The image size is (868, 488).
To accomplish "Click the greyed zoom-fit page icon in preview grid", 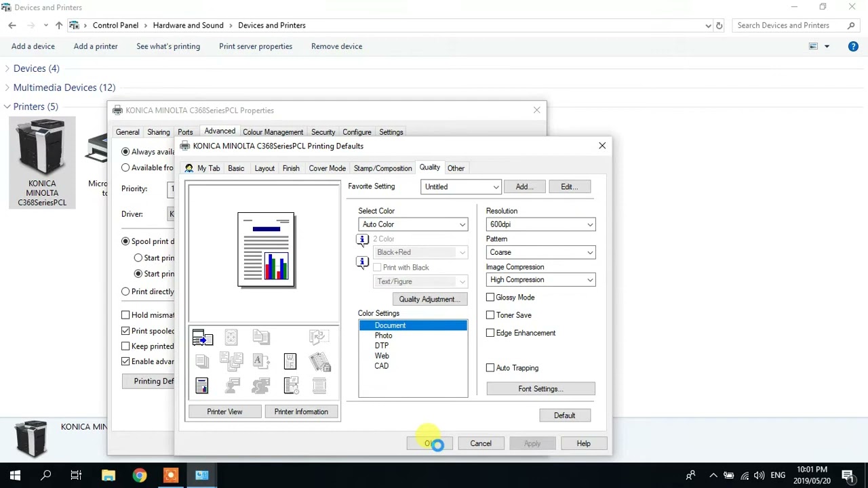I will point(231,337).
